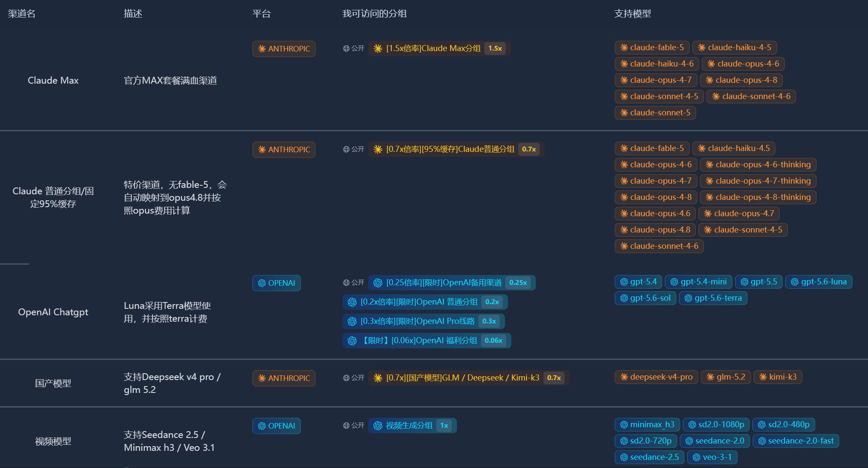This screenshot has height=468, width=868.
Task: Click the globe icon beside the Claude Max分组 badge
Action: pyautogui.click(x=346, y=48)
